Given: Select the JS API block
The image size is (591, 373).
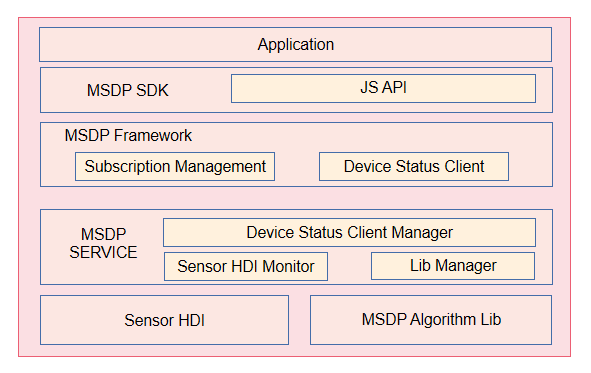Looking at the screenshot, I should click(x=383, y=88).
